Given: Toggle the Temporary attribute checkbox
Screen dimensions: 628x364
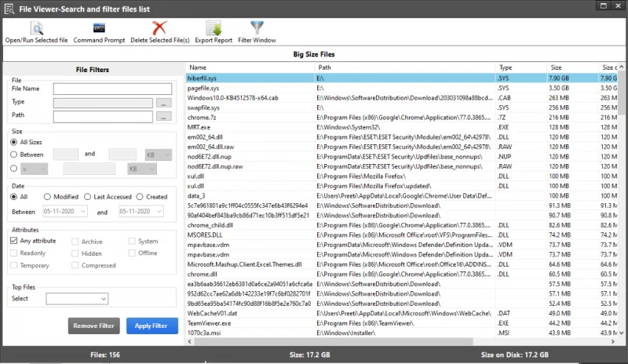Looking at the screenshot, I should pyautogui.click(x=14, y=265).
